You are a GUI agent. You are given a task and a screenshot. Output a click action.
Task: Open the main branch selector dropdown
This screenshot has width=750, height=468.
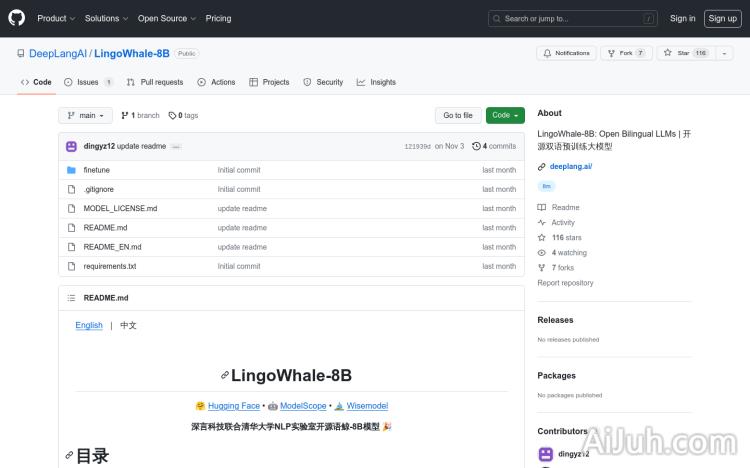[x=86, y=115]
